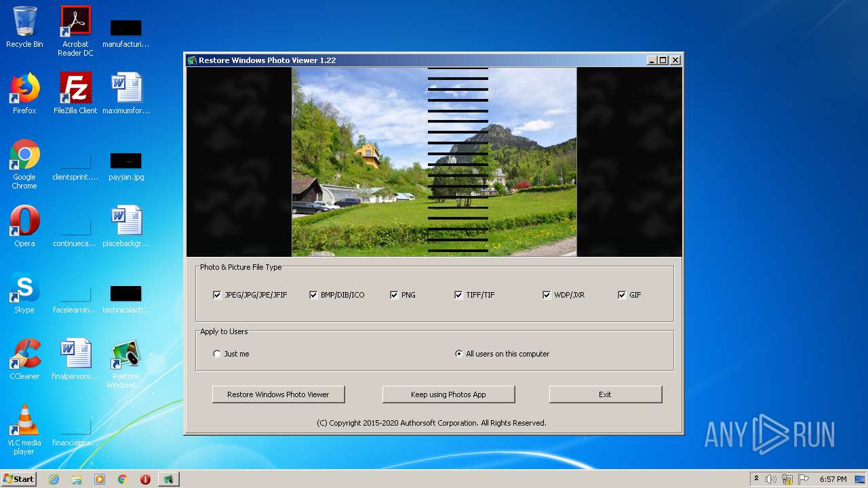Select facelearnin... desktop file
The height and width of the screenshot is (488, 868).
tap(75, 300)
